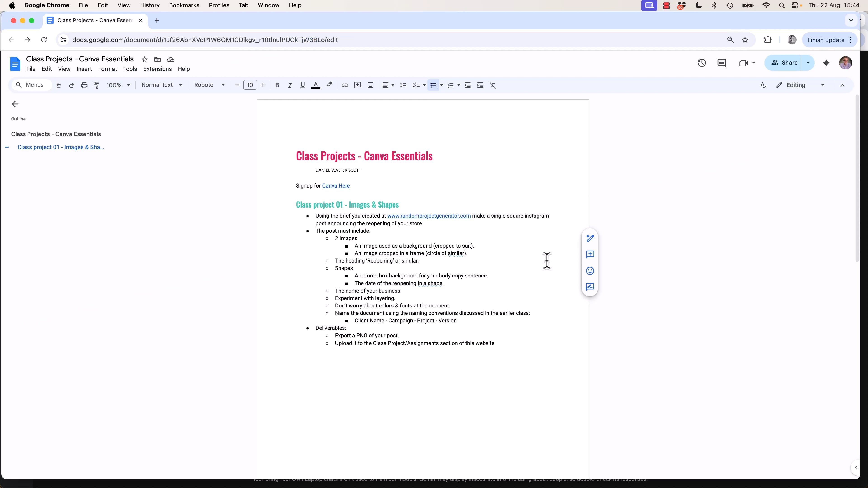Insert an image from the toolbar
Screen dimensions: 868x488
(x=370, y=85)
